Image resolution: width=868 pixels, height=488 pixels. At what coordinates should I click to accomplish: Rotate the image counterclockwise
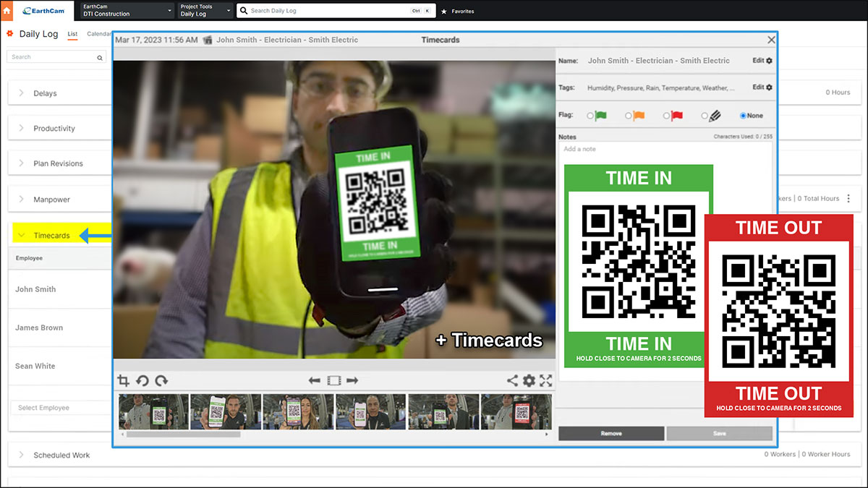pyautogui.click(x=142, y=380)
